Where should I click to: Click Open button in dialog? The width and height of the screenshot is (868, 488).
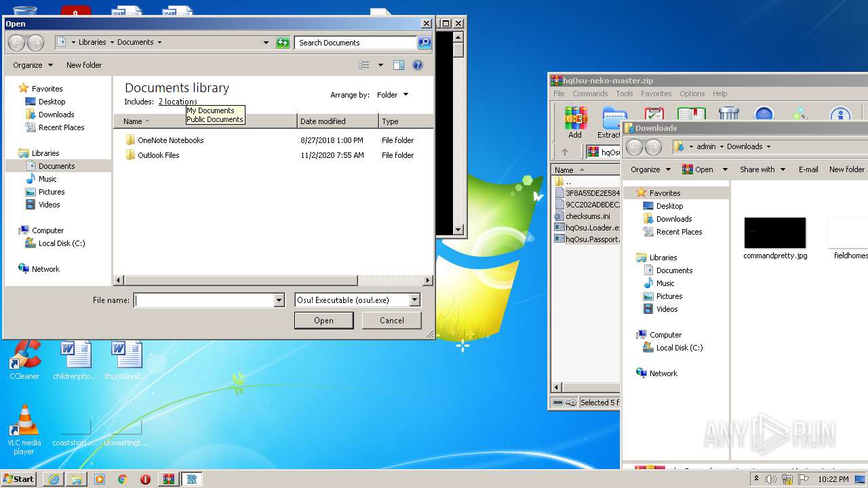click(323, 321)
